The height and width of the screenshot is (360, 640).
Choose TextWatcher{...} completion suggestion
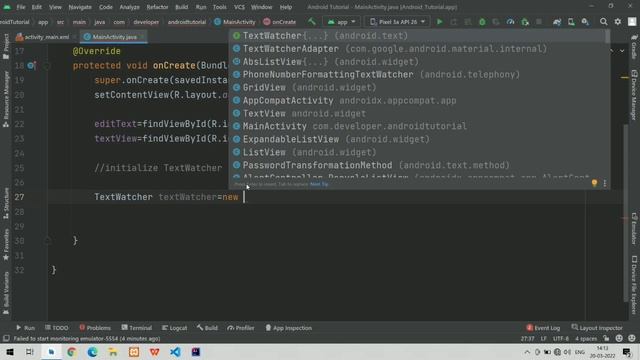pyautogui.click(x=418, y=36)
